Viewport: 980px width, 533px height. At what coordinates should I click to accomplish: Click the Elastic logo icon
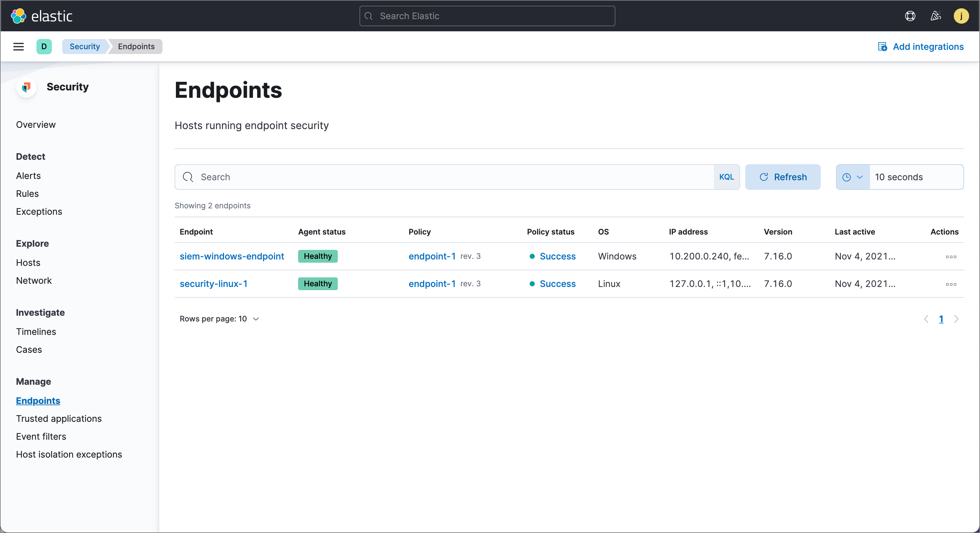pos(16,15)
